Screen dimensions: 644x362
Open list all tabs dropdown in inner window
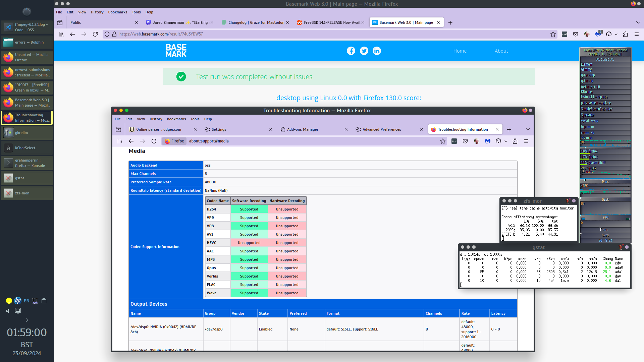click(x=528, y=129)
